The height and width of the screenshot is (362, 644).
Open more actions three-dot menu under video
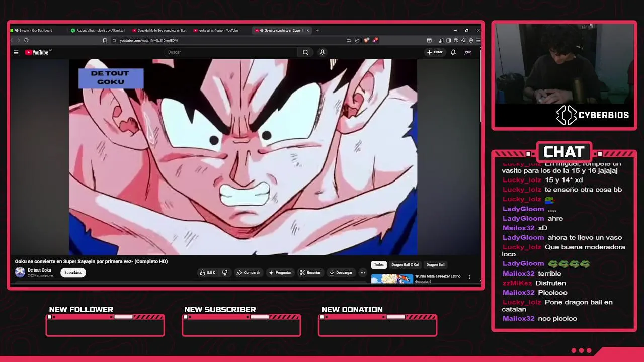coord(362,273)
